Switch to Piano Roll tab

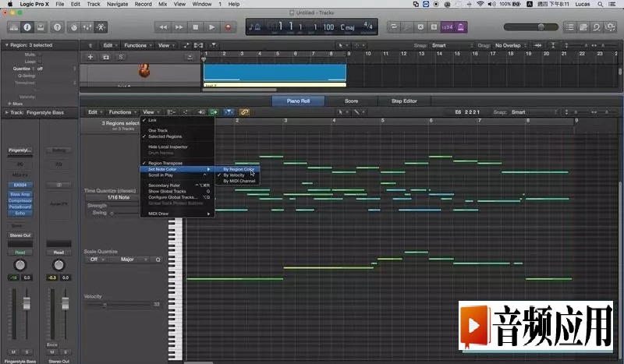point(298,101)
